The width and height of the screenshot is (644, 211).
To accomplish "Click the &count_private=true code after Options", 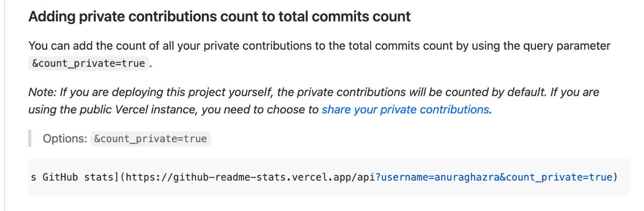I will (x=150, y=139).
